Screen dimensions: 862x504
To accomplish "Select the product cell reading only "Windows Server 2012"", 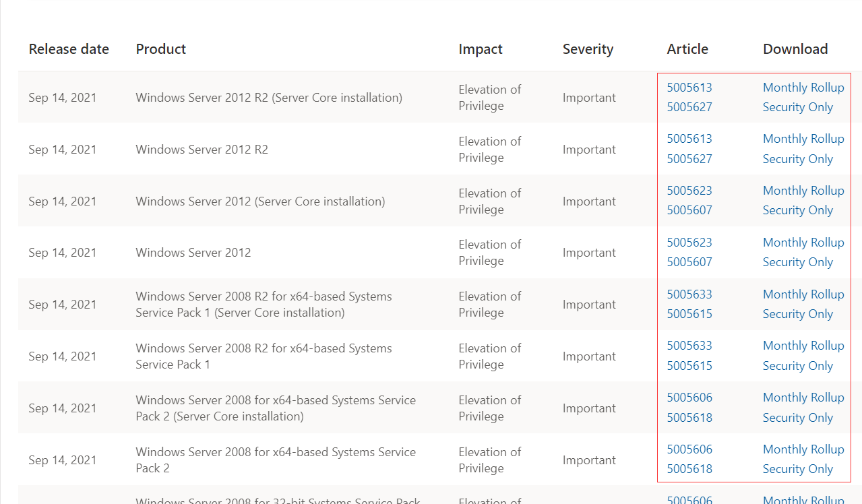I will (x=193, y=253).
